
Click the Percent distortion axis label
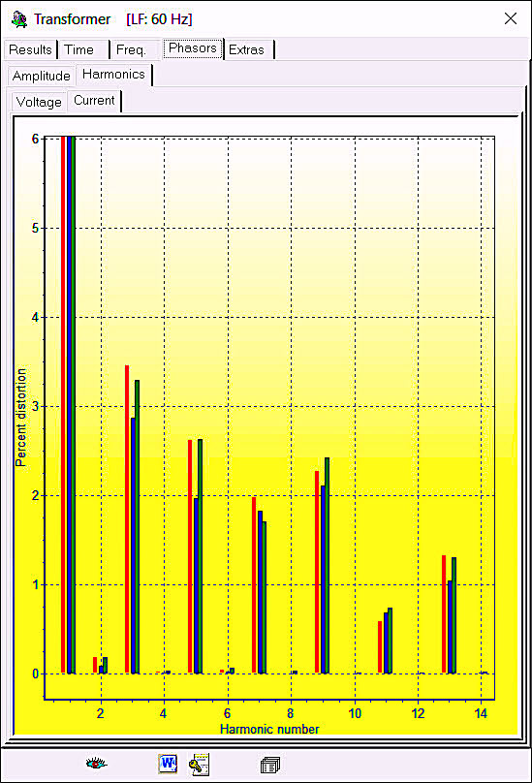(x=20, y=418)
